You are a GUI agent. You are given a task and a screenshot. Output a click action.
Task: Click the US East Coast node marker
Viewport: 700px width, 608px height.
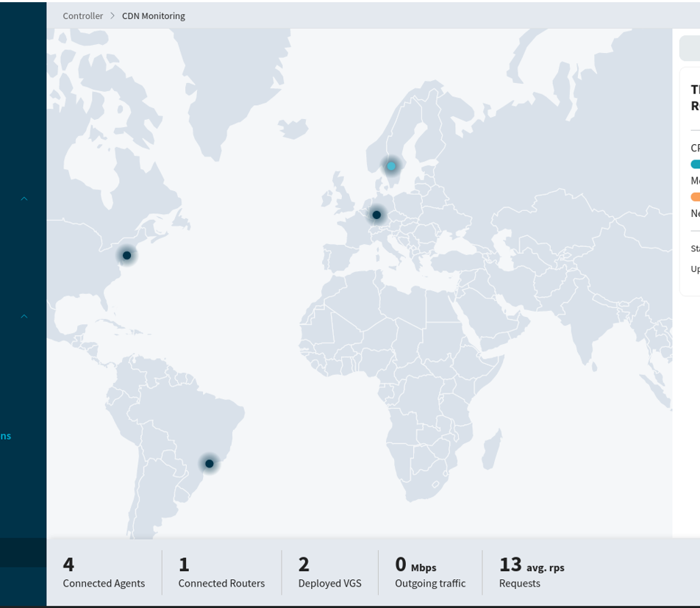coord(126,255)
